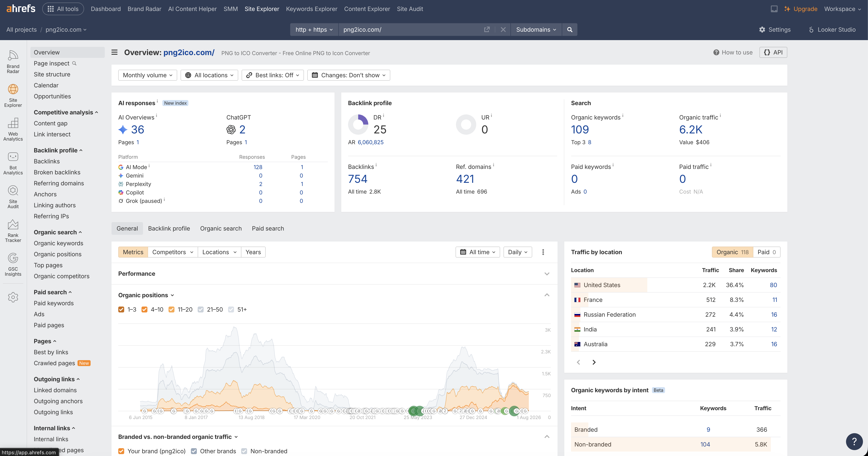This screenshot has width=868, height=456.
Task: Check the Non-branded traffic checkbox
Action: click(x=244, y=451)
